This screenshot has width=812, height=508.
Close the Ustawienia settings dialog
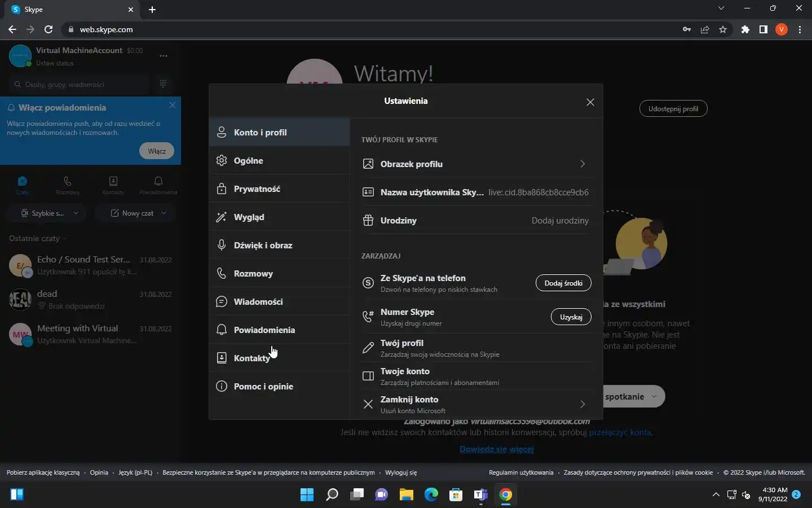pyautogui.click(x=590, y=102)
